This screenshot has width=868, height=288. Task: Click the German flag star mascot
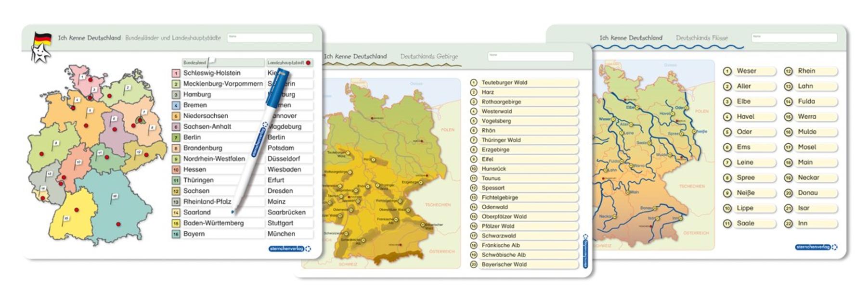click(x=41, y=48)
